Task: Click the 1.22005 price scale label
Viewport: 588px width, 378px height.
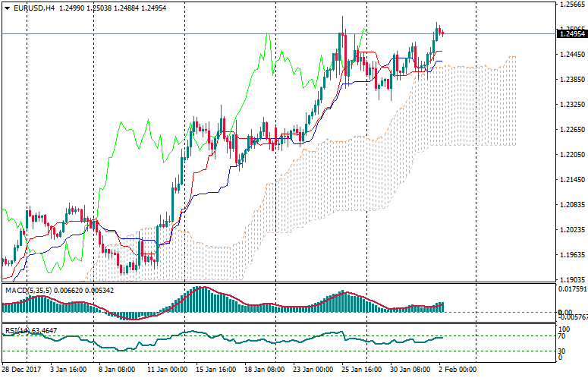Action: click(x=573, y=154)
